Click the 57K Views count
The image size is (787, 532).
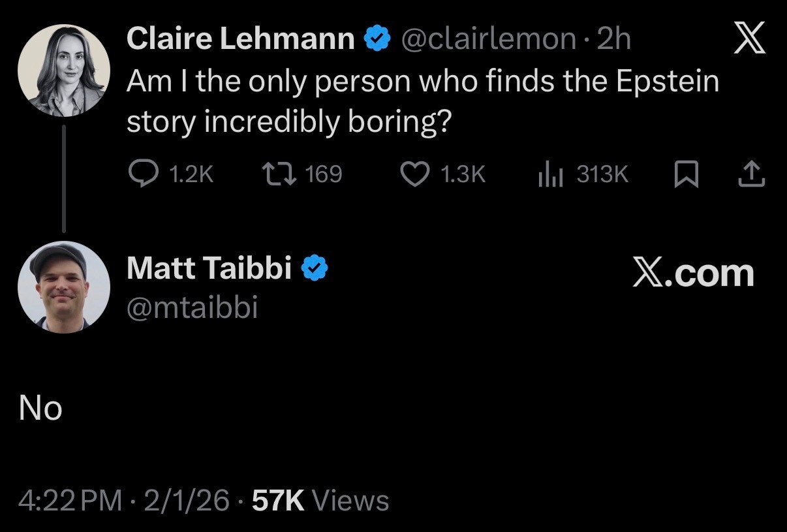(320, 501)
